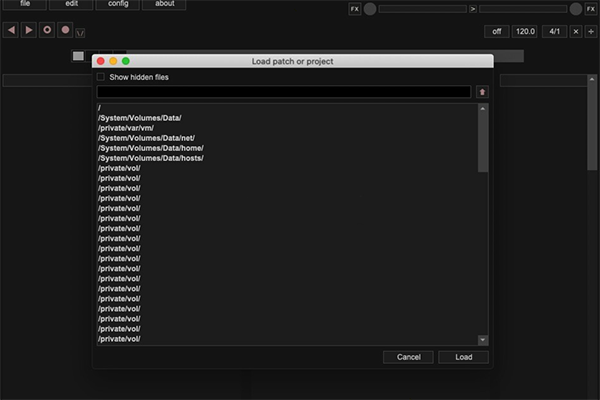Image resolution: width=600 pixels, height=400 pixels.
Task: Open the 4/1 time signature selector
Action: 554,31
